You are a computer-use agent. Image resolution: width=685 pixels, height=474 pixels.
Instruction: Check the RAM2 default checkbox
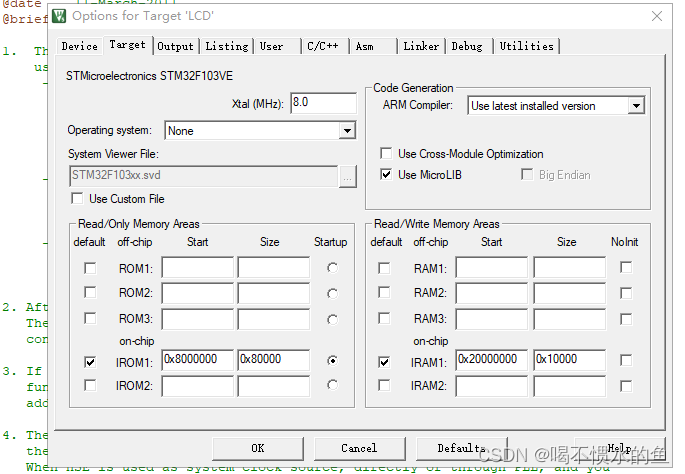(x=384, y=292)
